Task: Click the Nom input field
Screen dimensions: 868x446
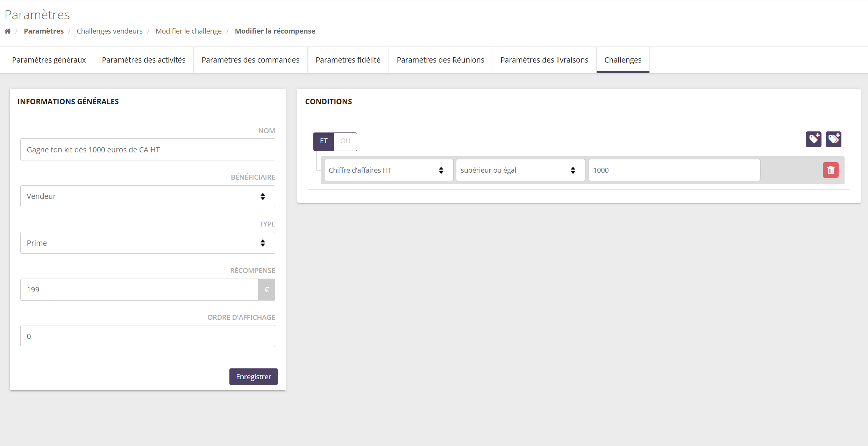Action: pos(148,150)
